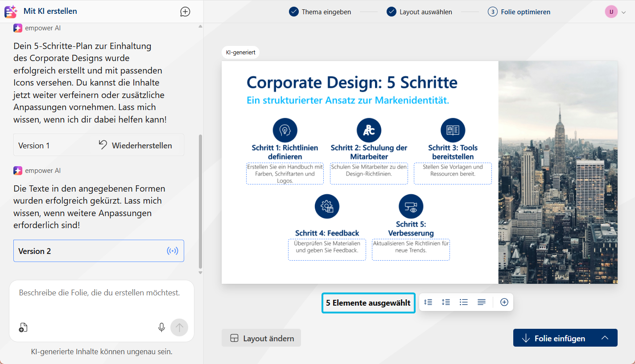Click the live broadcast icon on Version 2
The image size is (635, 364).
coord(173,251)
